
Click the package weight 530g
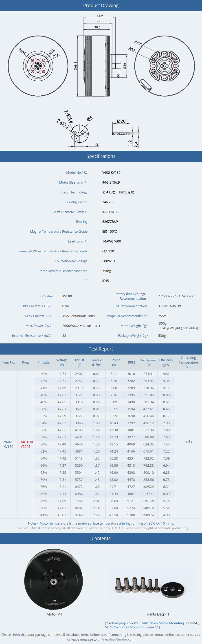[x=162, y=335]
